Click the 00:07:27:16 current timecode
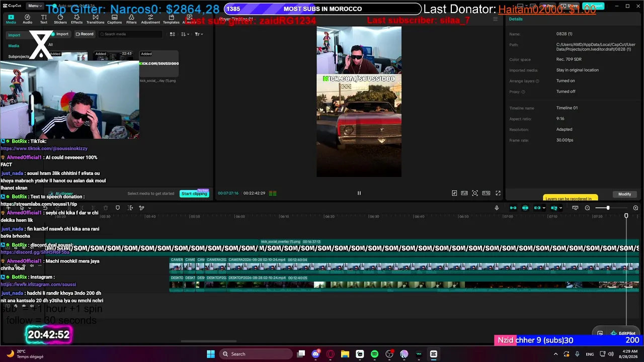 coord(228,193)
